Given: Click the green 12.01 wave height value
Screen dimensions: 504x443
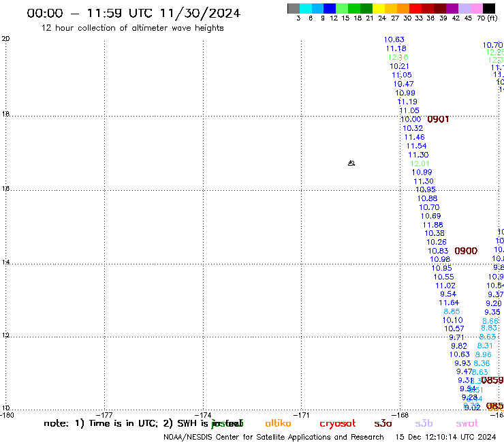Looking at the screenshot, I should coord(420,164).
